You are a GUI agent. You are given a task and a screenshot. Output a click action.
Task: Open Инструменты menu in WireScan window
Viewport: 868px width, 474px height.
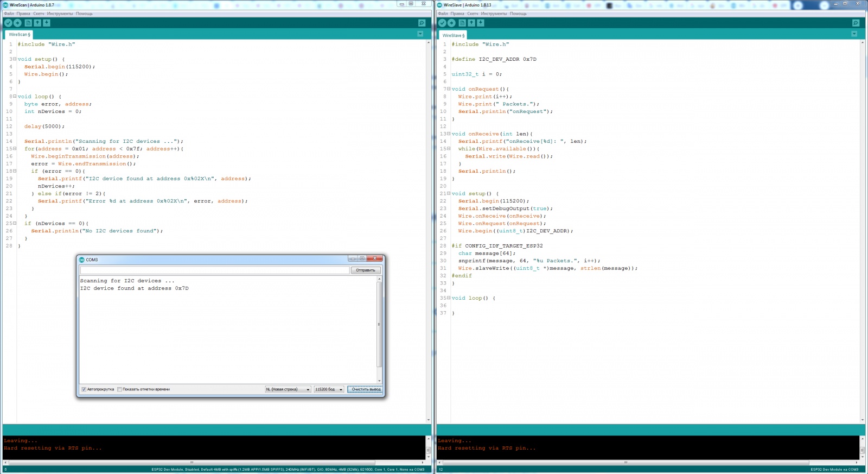[60, 14]
